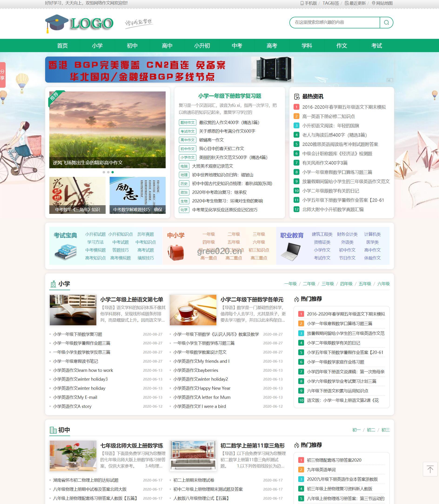Select the second carousel dot indicator
This screenshot has height=504, width=439.
coord(108,172)
